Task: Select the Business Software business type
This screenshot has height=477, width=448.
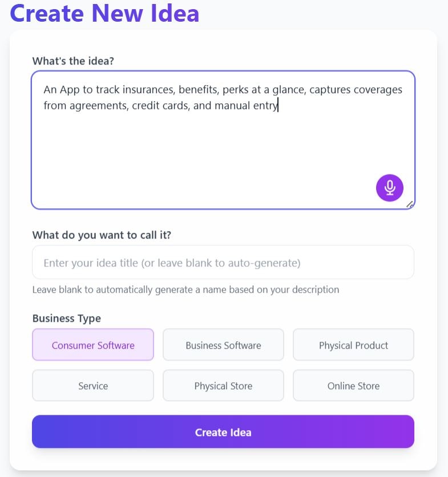Action: pyautogui.click(x=223, y=345)
